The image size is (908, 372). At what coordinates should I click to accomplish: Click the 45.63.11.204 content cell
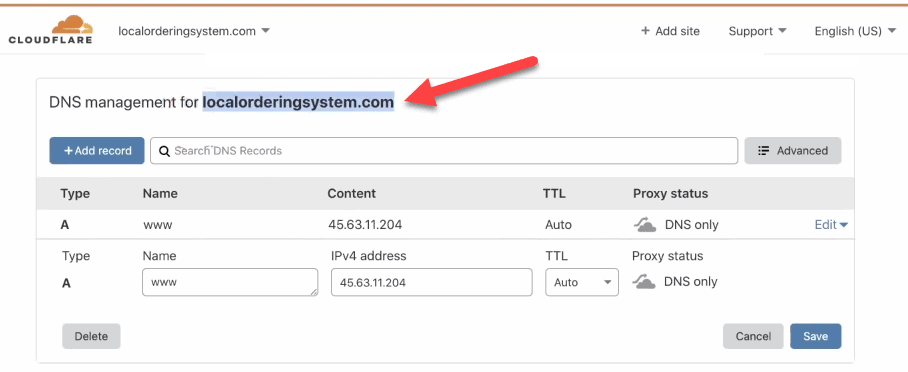365,225
